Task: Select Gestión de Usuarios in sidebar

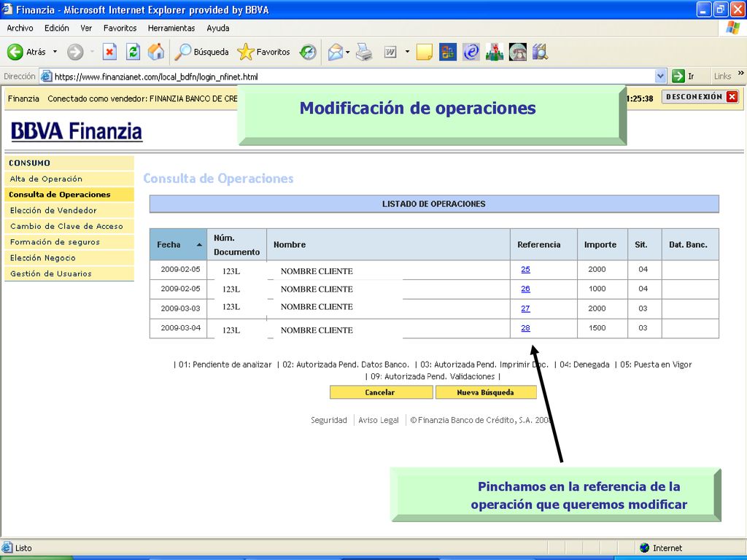Action: coord(69,273)
